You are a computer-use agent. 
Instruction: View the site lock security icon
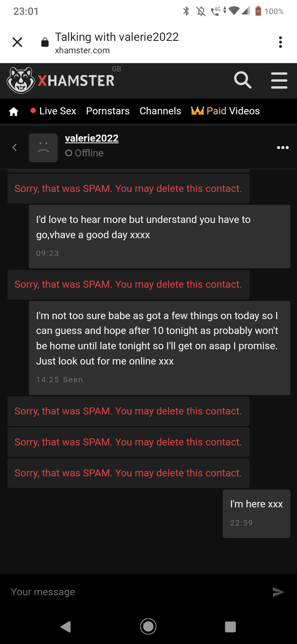point(45,43)
